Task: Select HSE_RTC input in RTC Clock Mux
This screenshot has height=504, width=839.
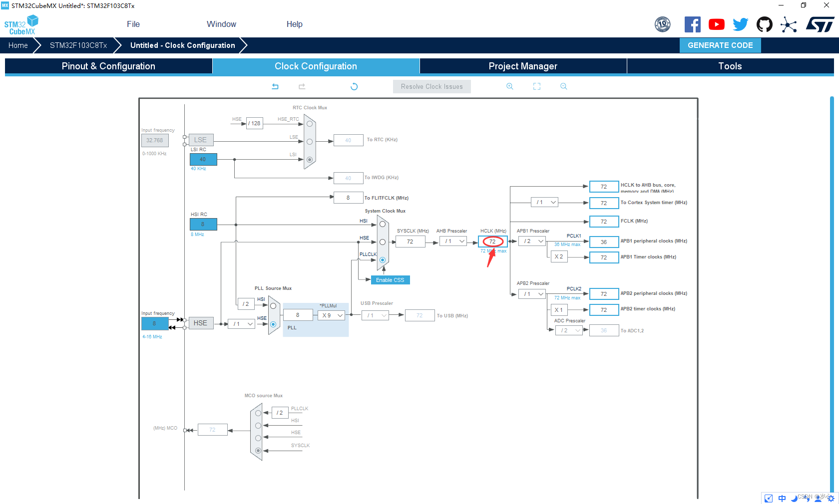Action: point(310,124)
